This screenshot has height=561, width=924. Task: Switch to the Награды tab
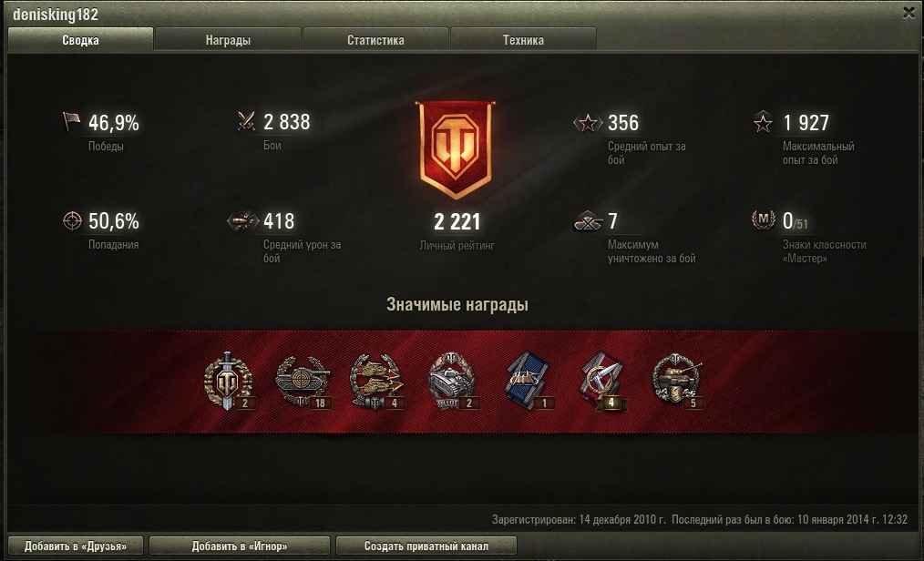(x=228, y=39)
